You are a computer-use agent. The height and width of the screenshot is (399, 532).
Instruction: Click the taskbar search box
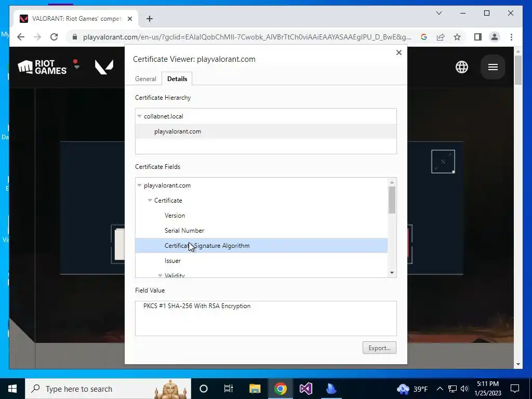108,389
